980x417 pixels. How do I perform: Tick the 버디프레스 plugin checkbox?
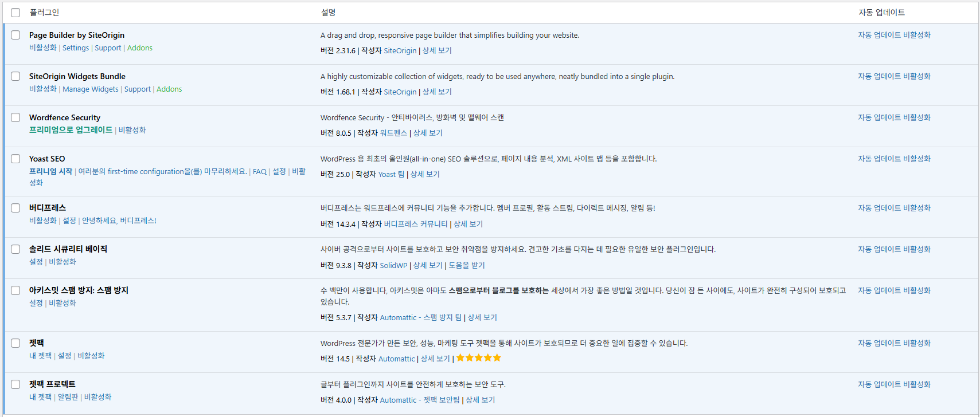point(15,208)
